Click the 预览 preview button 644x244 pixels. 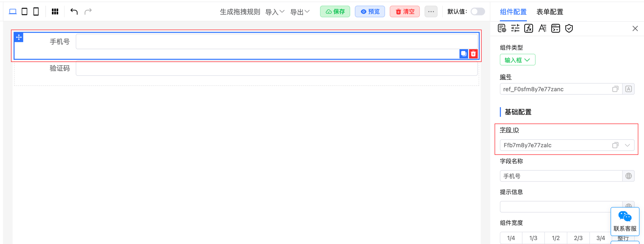click(x=370, y=12)
